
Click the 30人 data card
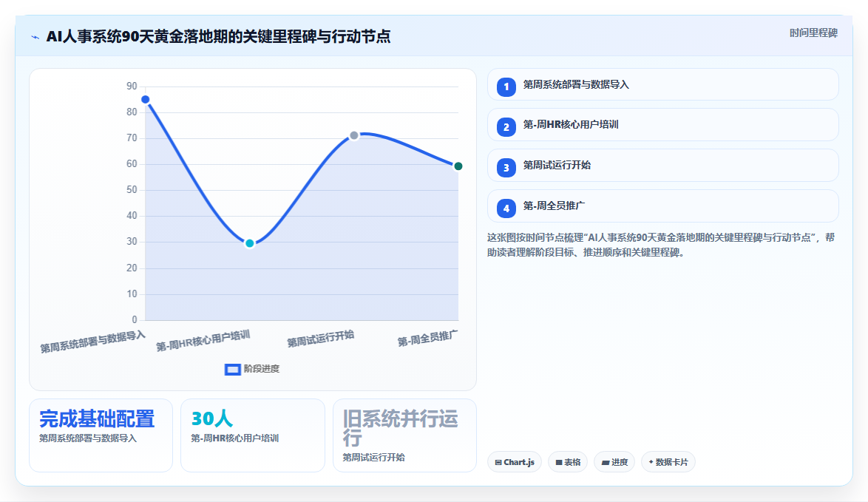(252, 435)
